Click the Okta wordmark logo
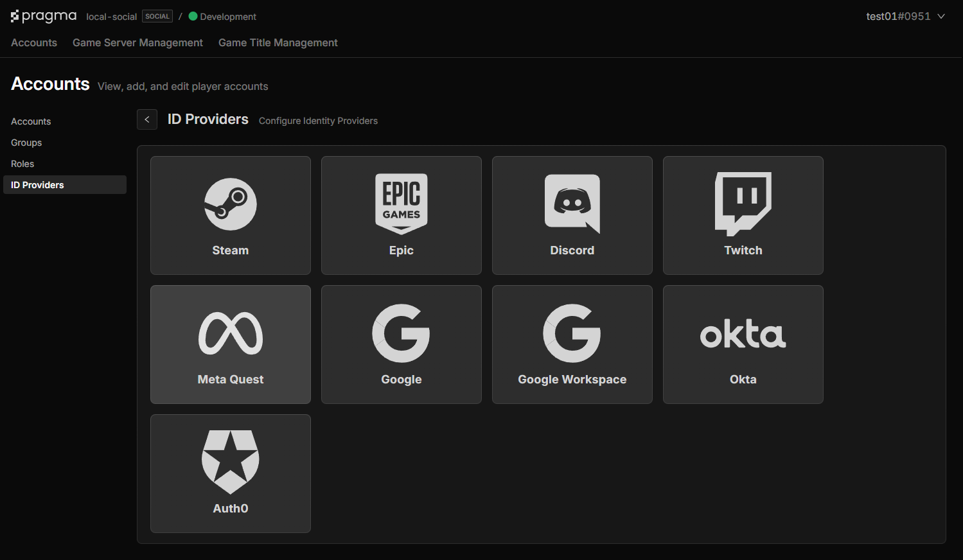Screen dimensions: 963x560 [743, 334]
